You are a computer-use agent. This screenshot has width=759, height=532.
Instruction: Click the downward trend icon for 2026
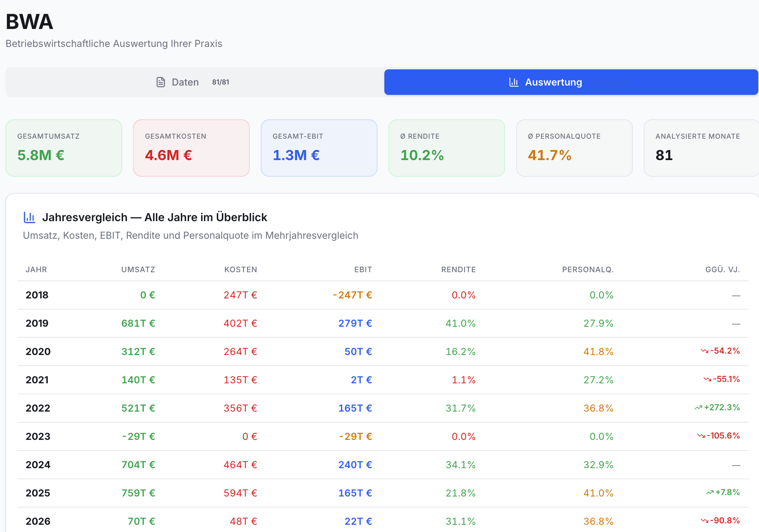click(704, 521)
